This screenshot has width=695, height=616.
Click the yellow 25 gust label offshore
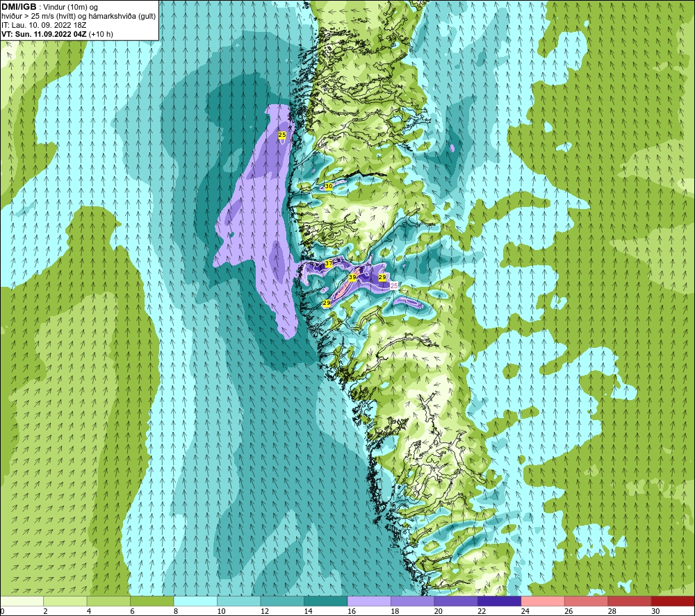tap(282, 135)
